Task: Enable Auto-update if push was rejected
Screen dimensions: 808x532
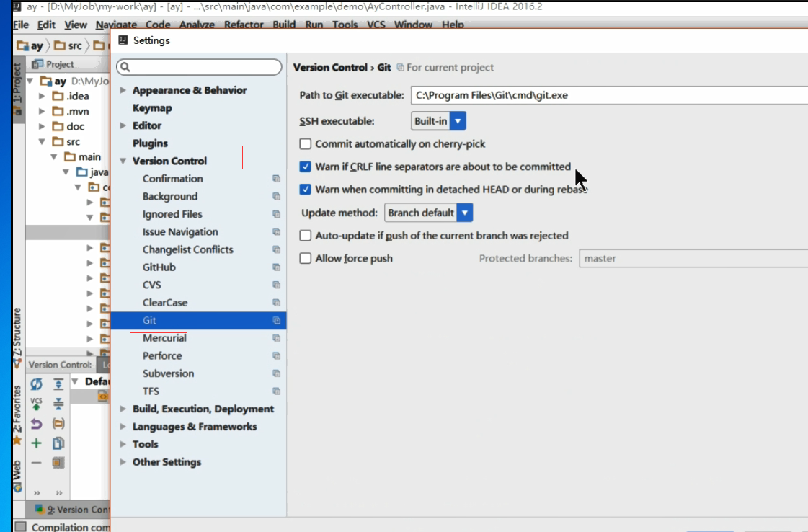Action: coord(306,236)
